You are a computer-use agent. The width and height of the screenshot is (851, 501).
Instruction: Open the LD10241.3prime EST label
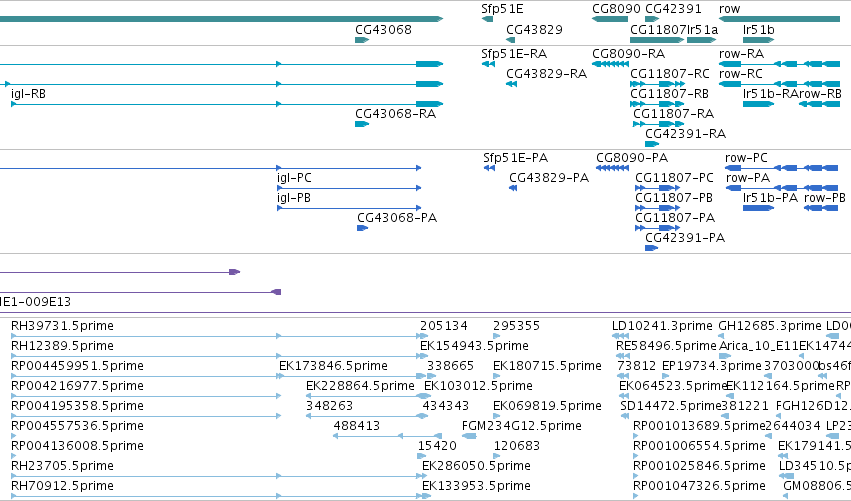tap(662, 326)
